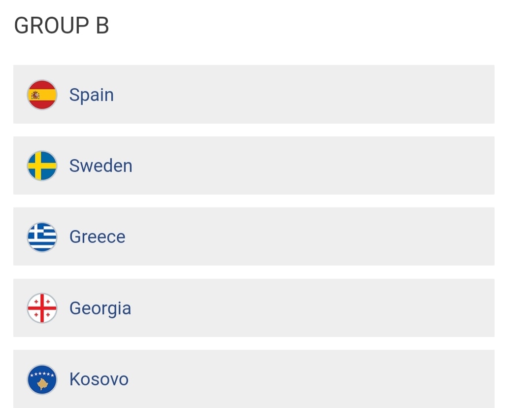Tap the red and yellow Spanish flag

click(42, 95)
